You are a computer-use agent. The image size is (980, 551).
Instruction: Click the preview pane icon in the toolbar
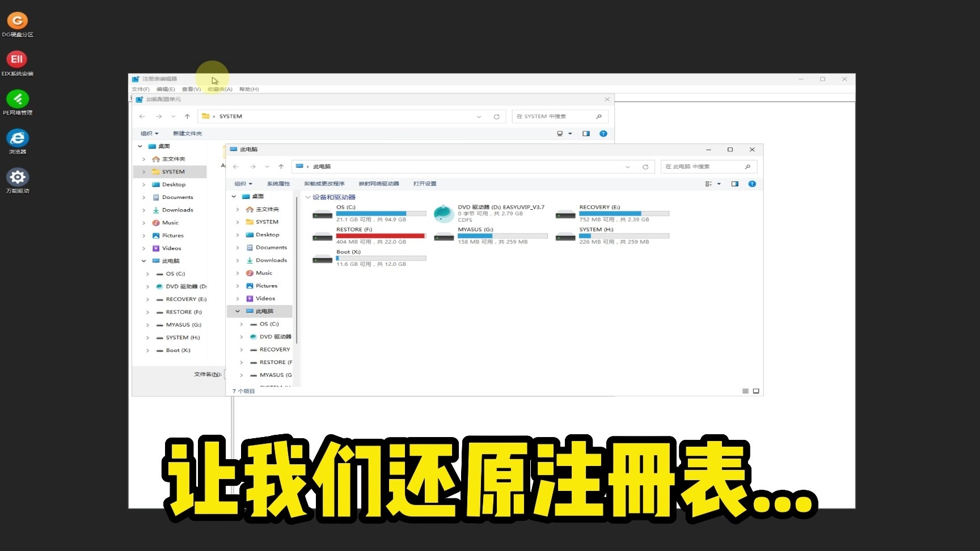coord(735,184)
